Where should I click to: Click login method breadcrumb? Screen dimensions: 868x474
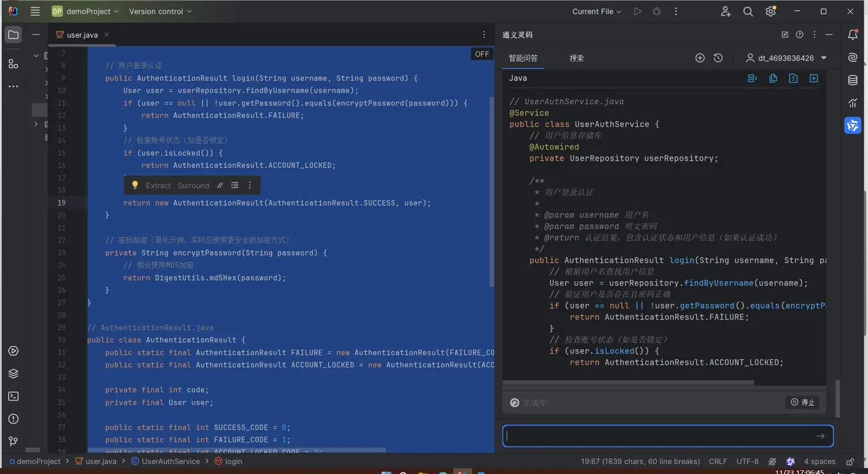(x=228, y=462)
